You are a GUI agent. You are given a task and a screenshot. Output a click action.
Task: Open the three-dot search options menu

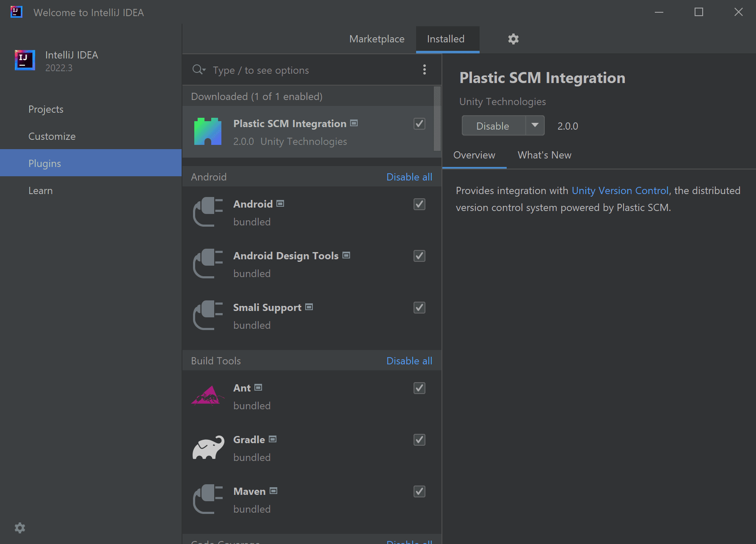coord(424,69)
